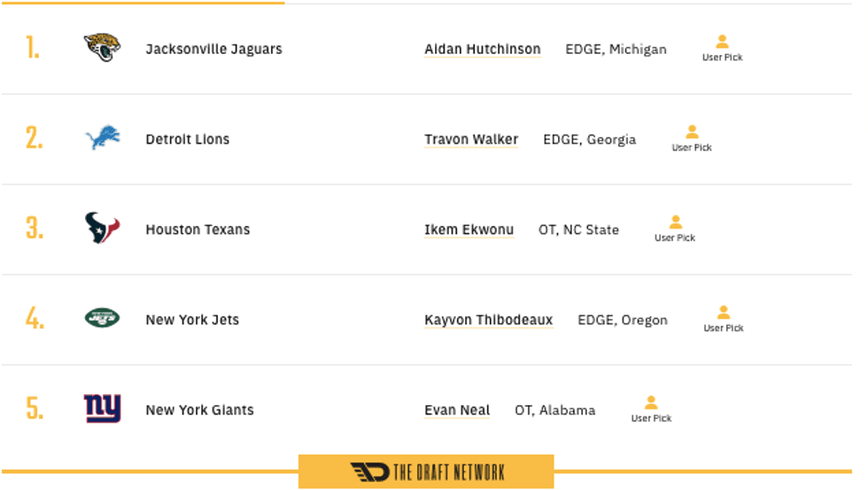
Task: Open Ikem Ekwonu player link
Action: [x=469, y=230]
